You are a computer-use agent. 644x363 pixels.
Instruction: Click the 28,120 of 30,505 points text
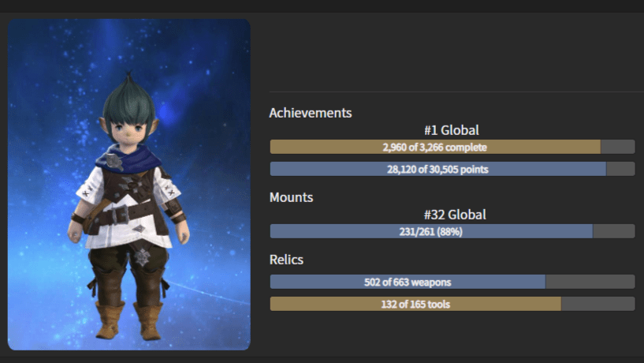[437, 170]
